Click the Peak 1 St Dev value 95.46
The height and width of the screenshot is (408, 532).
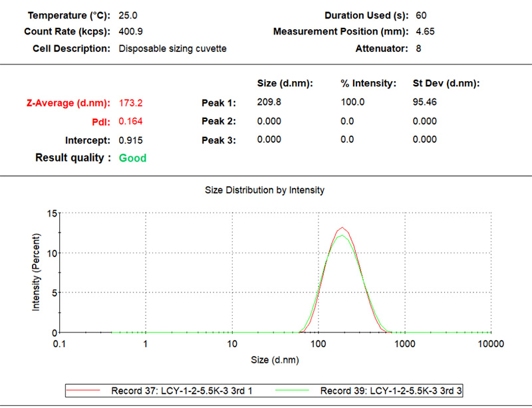point(425,103)
